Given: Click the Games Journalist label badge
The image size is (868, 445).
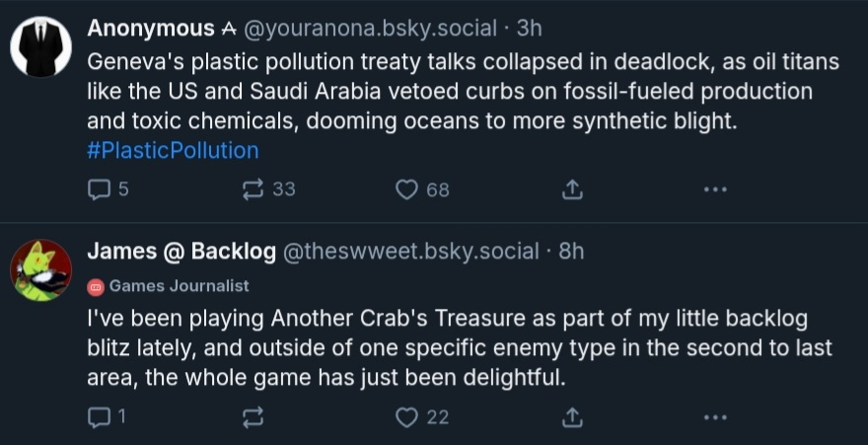Looking at the screenshot, I should [169, 286].
